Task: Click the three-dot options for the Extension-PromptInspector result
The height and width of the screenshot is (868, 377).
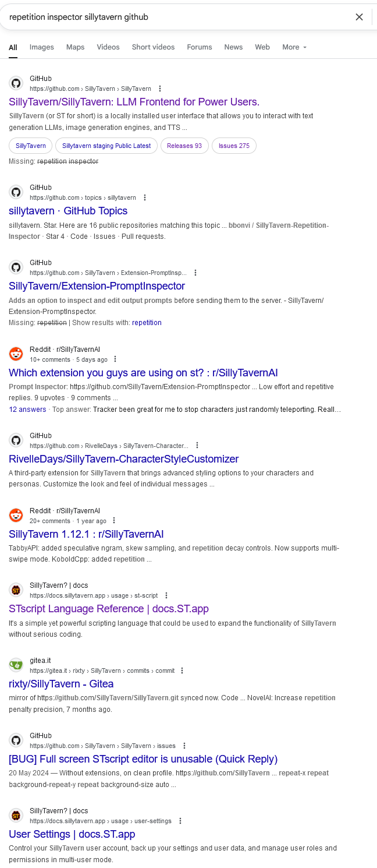Action: (195, 273)
